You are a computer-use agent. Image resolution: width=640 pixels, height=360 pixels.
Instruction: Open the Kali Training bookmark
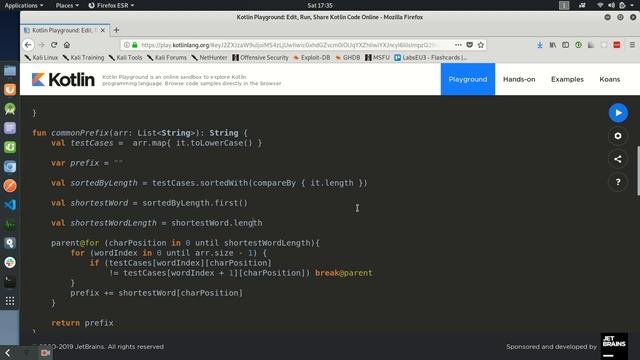(83, 58)
